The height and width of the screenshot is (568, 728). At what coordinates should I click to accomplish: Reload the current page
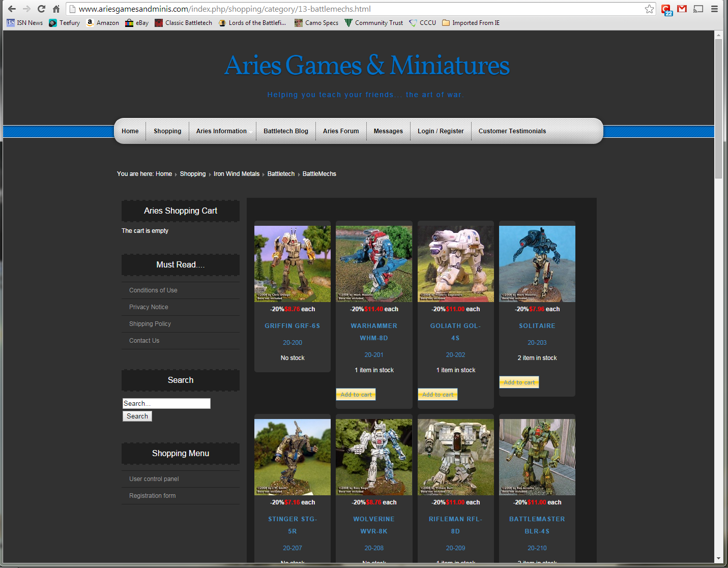41,9
